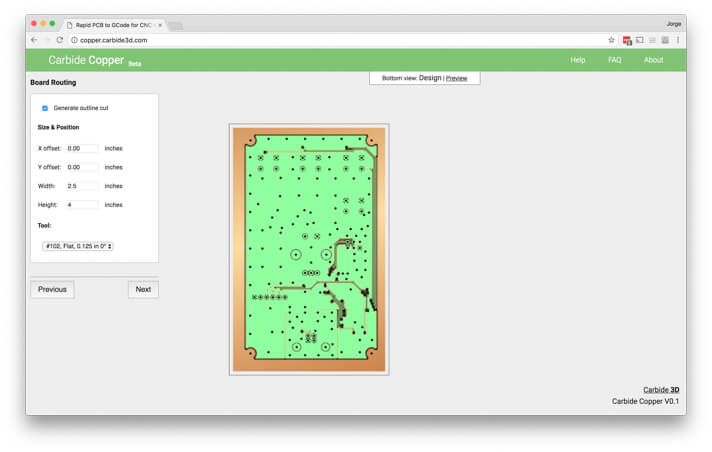Open the Chrome three-dot menu
This screenshot has height=452, width=712.
click(677, 40)
